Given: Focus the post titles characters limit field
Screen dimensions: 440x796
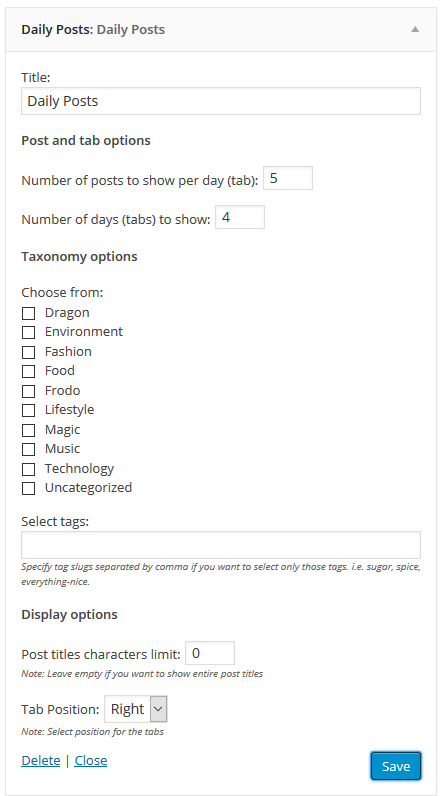Looking at the screenshot, I should [210, 653].
